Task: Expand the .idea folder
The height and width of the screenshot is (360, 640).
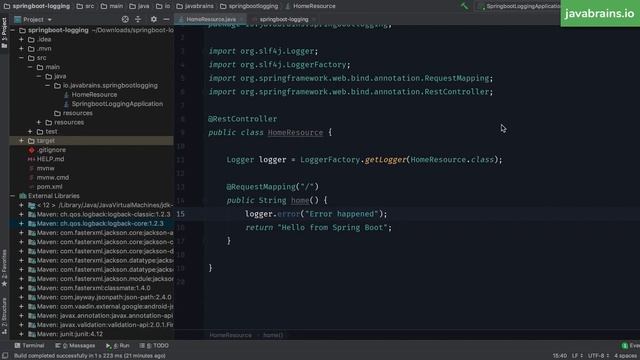Action: [21, 40]
